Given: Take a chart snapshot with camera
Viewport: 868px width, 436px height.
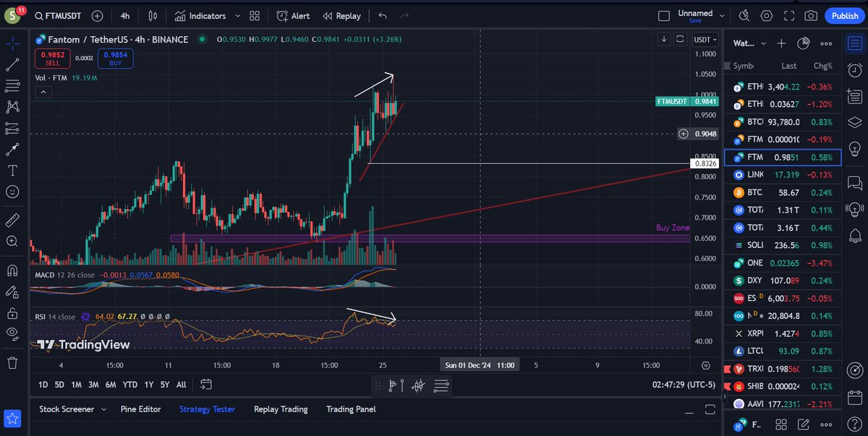Looking at the screenshot, I should click(812, 15).
